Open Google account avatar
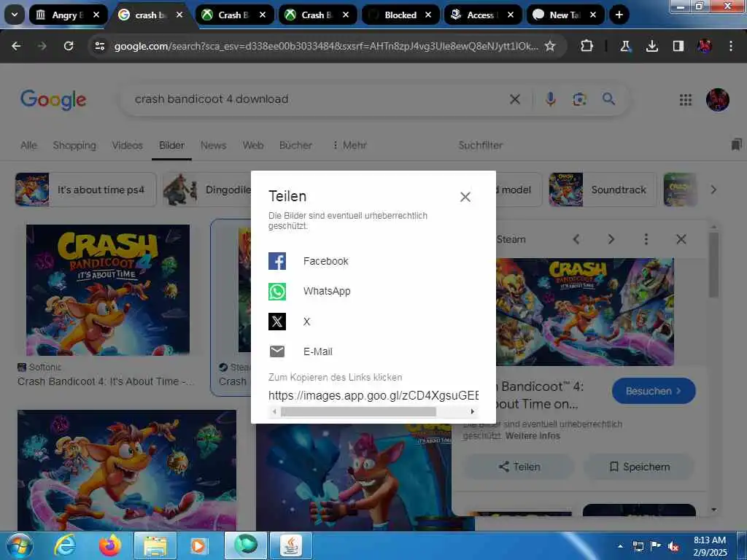747x560 pixels. click(x=718, y=99)
